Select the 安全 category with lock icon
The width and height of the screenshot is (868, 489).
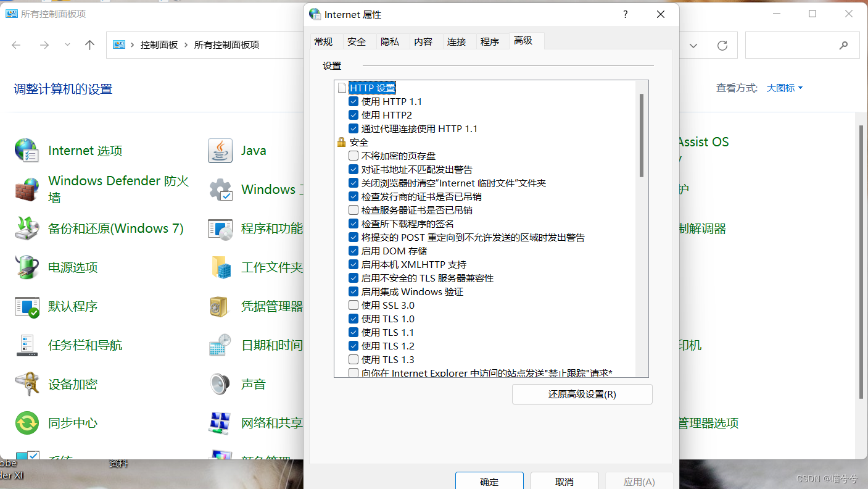(x=358, y=142)
